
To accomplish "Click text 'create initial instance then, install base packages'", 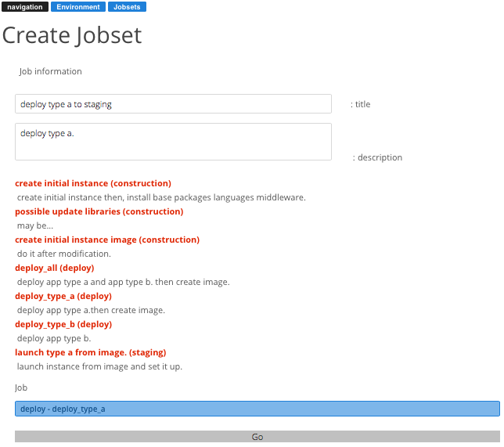I will click(114, 197).
